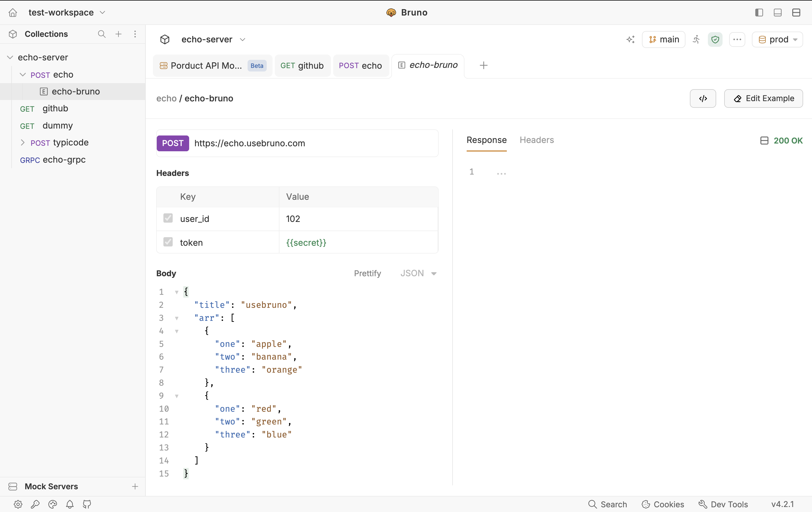The height and width of the screenshot is (512, 812).
Task: Open the prod environment dropdown
Action: coord(777,39)
